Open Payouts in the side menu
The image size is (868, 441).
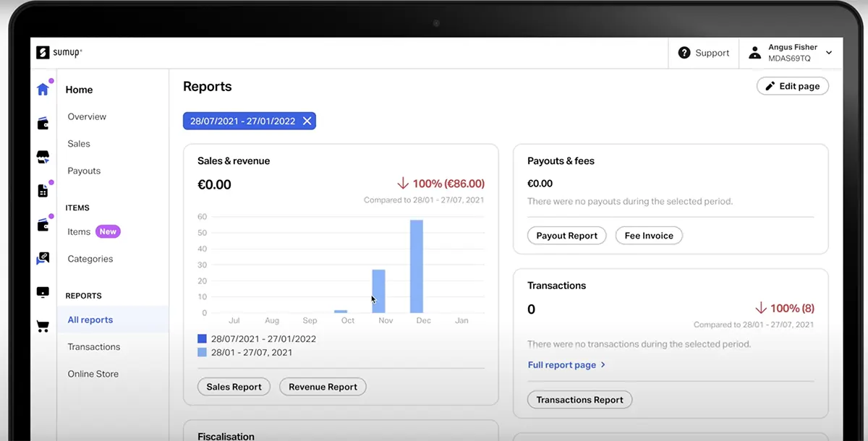pyautogui.click(x=84, y=171)
